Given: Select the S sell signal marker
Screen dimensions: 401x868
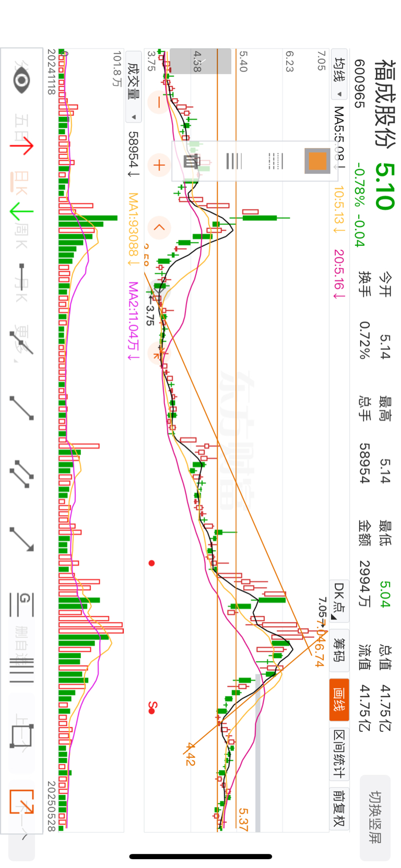Looking at the screenshot, I should click(152, 708).
